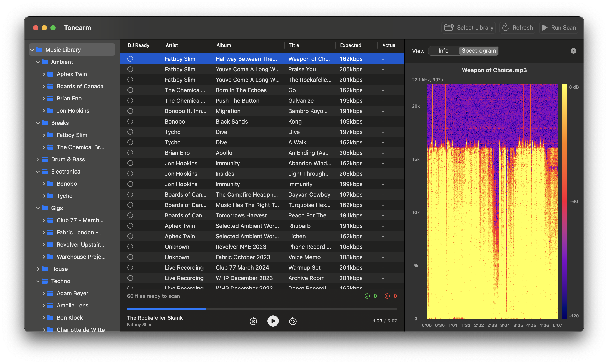Select the DJ Ready circle for Kong
This screenshot has width=608, height=364.
(x=130, y=121)
